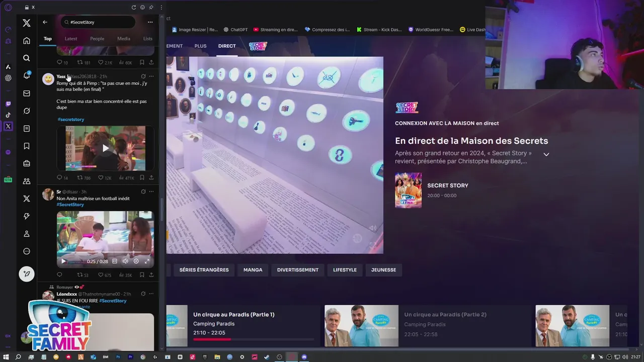644x362 pixels.
Task: Open X Verified Orgs lightning icon
Action: pos(27,216)
